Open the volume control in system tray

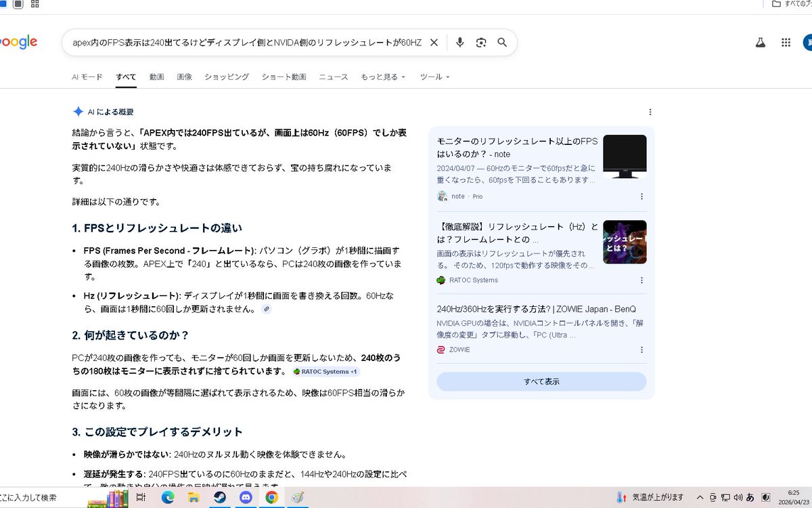(x=738, y=497)
